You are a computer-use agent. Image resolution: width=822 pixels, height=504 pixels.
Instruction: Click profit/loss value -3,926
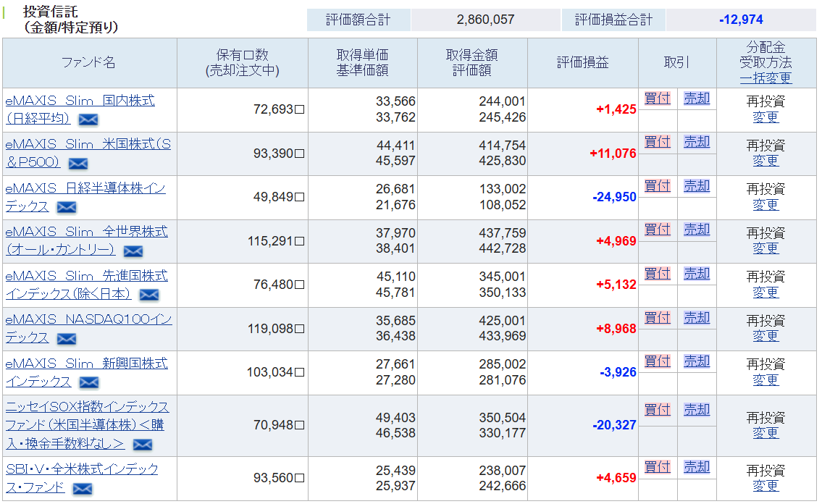(618, 372)
